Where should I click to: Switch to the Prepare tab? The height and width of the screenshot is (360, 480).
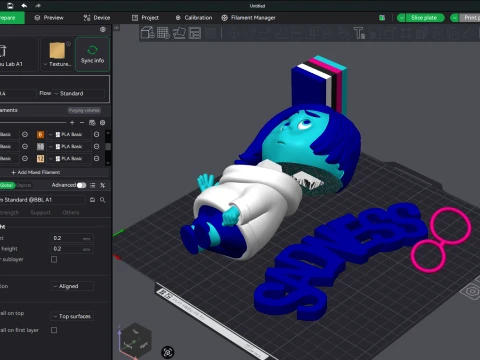[x=12, y=18]
